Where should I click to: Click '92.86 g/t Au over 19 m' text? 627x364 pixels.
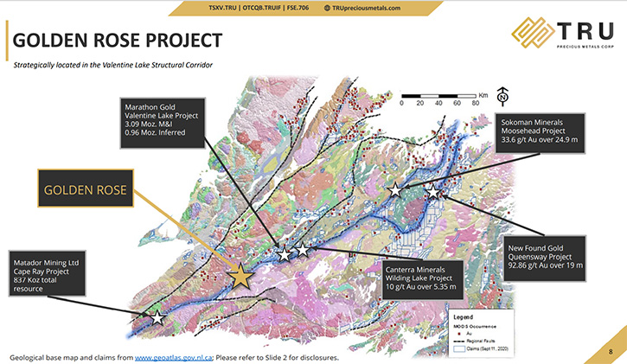click(x=546, y=265)
